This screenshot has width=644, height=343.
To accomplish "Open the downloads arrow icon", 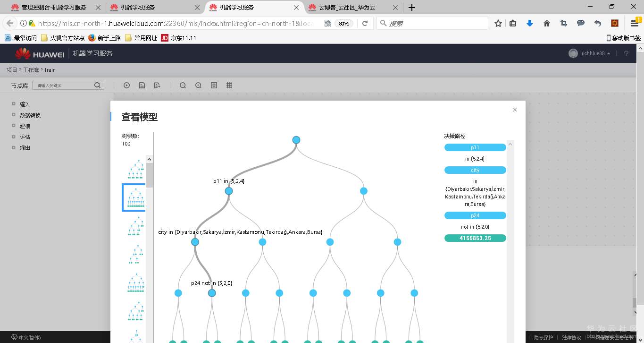I will (530, 23).
